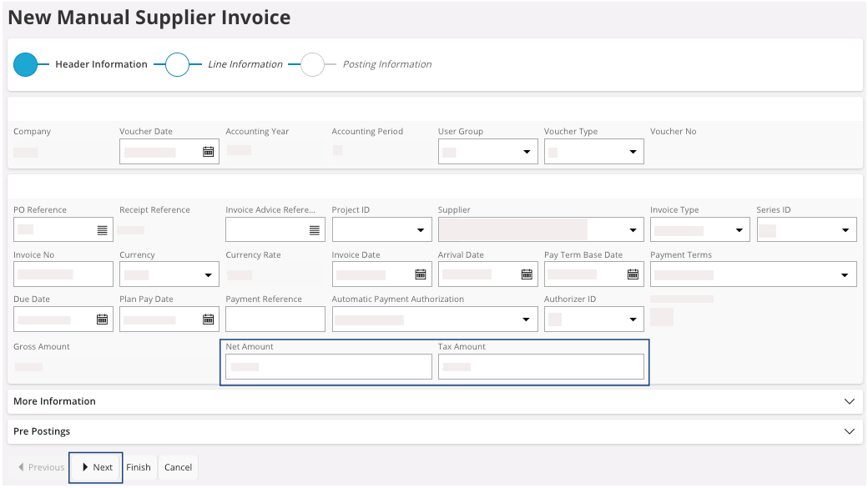Open the Plan Pay Date calendar picker

coord(209,319)
